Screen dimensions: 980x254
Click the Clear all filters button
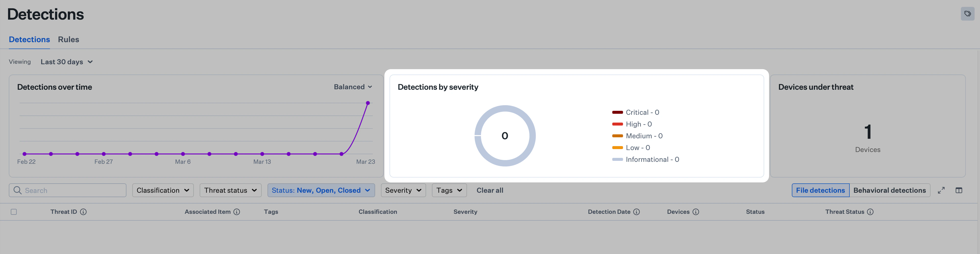(x=490, y=190)
